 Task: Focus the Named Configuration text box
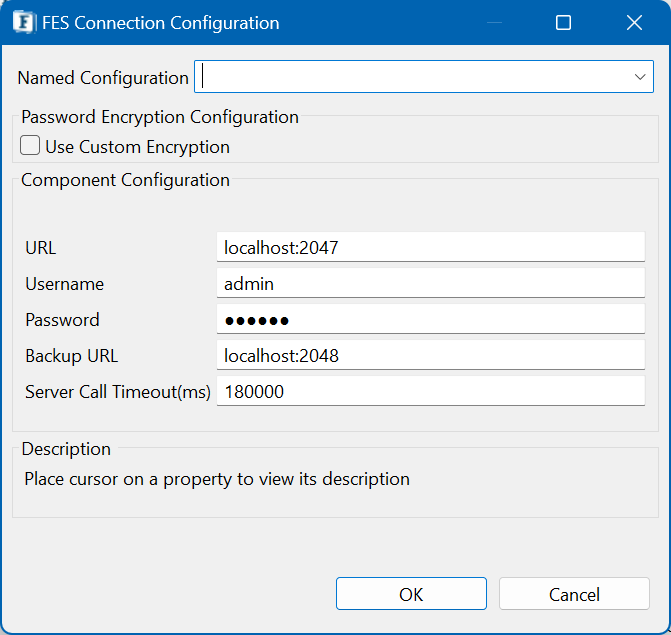[410, 77]
